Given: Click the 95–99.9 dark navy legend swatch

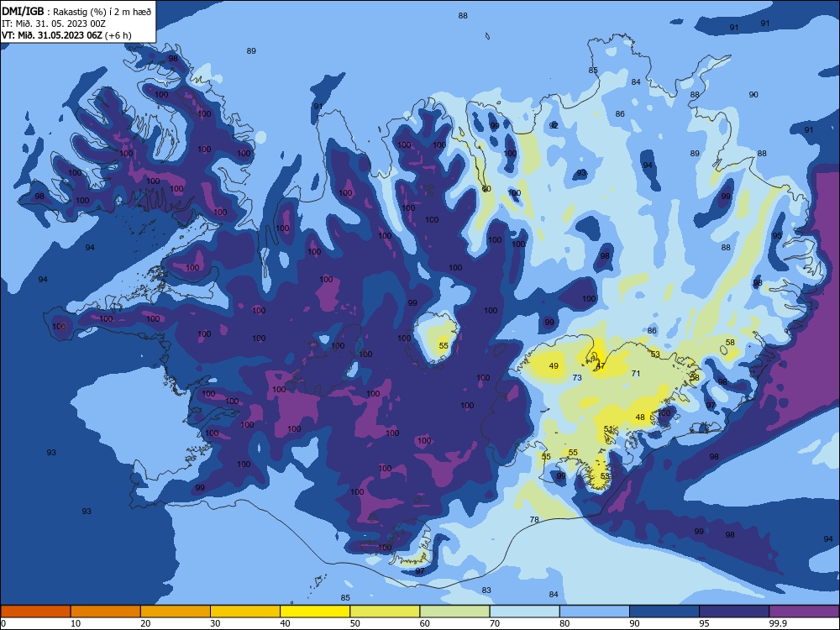Looking at the screenshot, I should (734, 612).
